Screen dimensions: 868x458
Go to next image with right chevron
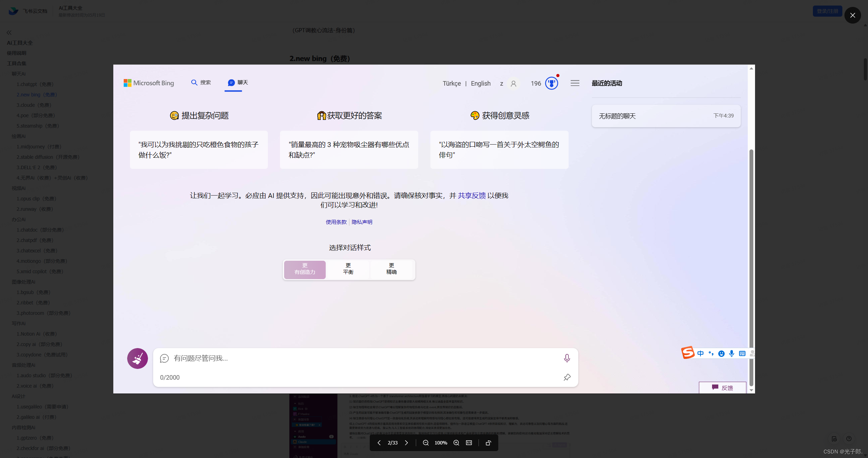click(406, 443)
